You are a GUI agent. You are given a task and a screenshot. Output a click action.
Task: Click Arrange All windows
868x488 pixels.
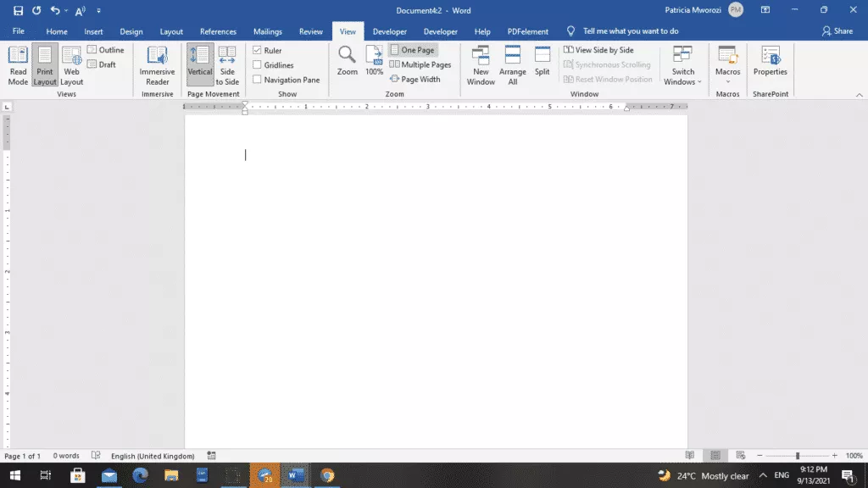pos(513,66)
